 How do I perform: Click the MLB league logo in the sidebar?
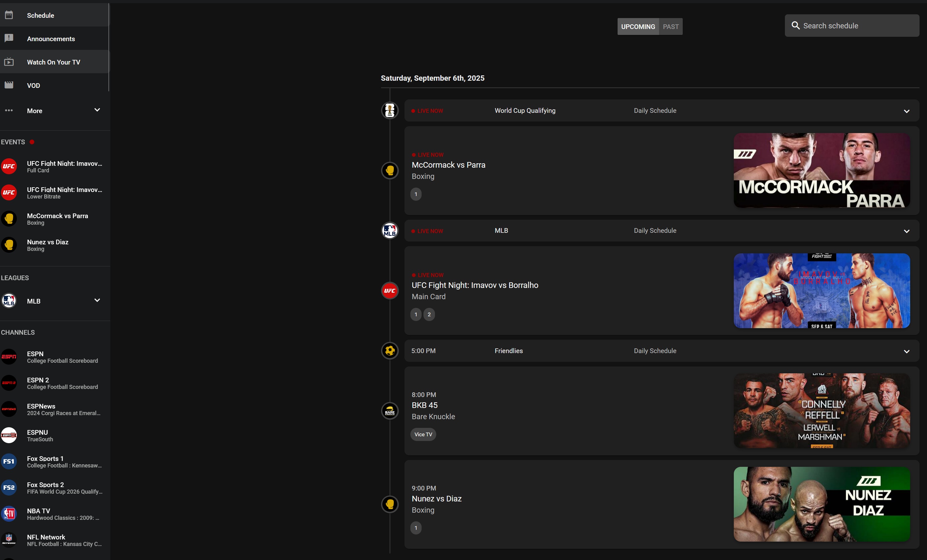click(x=9, y=301)
